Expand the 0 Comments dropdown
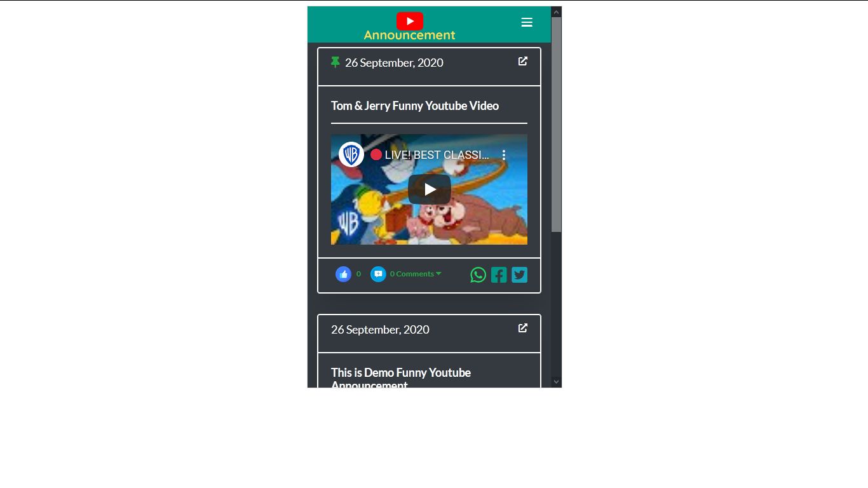The width and height of the screenshot is (868, 488). [x=414, y=274]
